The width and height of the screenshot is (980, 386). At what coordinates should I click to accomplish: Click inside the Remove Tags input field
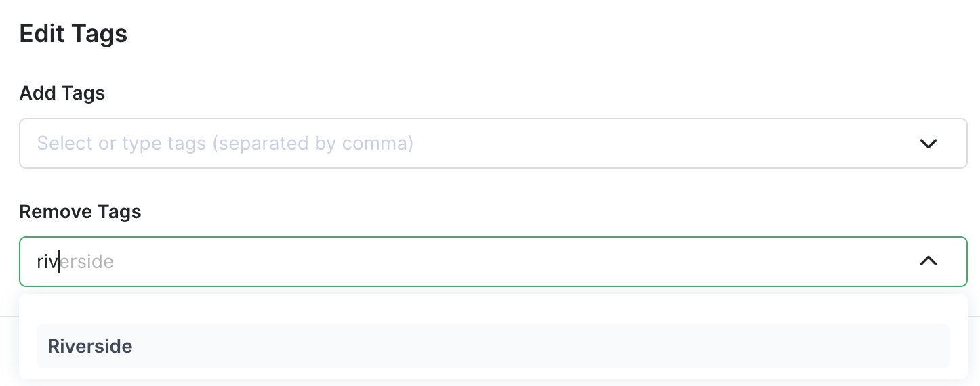tap(474, 261)
